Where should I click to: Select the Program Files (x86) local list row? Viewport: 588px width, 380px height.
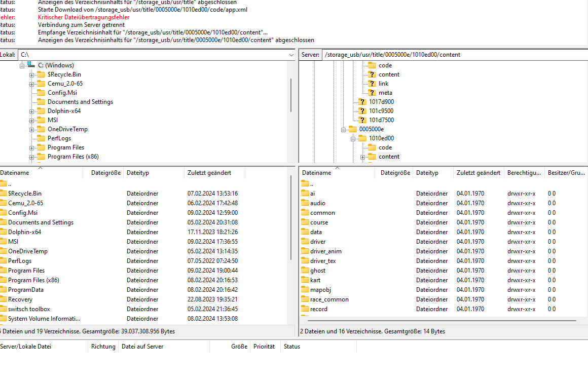(x=143, y=280)
